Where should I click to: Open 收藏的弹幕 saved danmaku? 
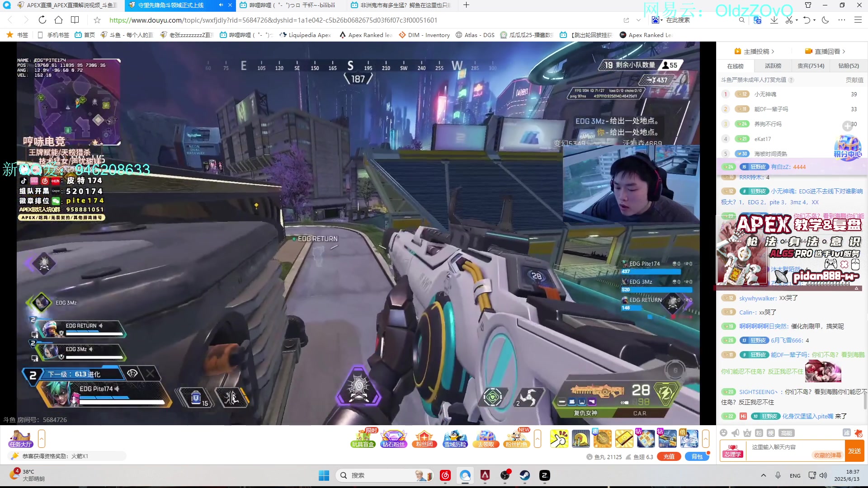(x=827, y=455)
